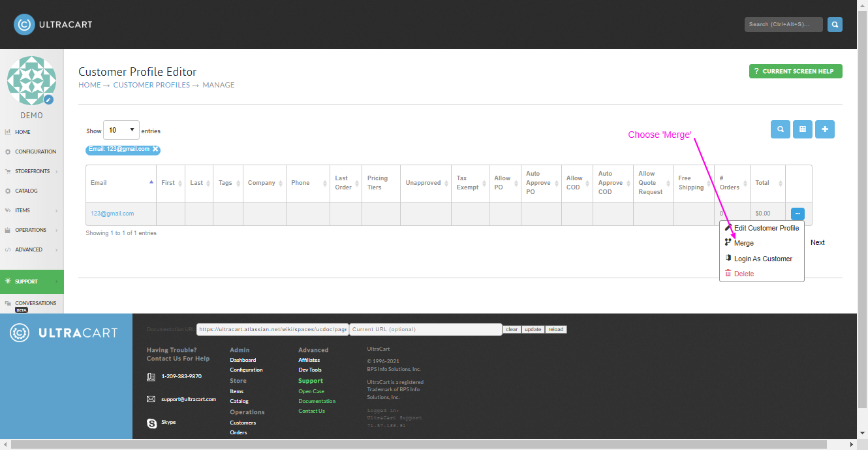Sort table by Last column header
This screenshot has height=450, width=868.
click(199, 183)
